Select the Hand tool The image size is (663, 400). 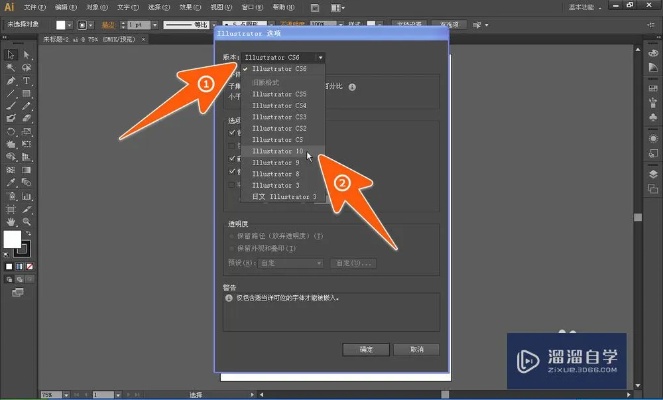pyautogui.click(x=11, y=222)
